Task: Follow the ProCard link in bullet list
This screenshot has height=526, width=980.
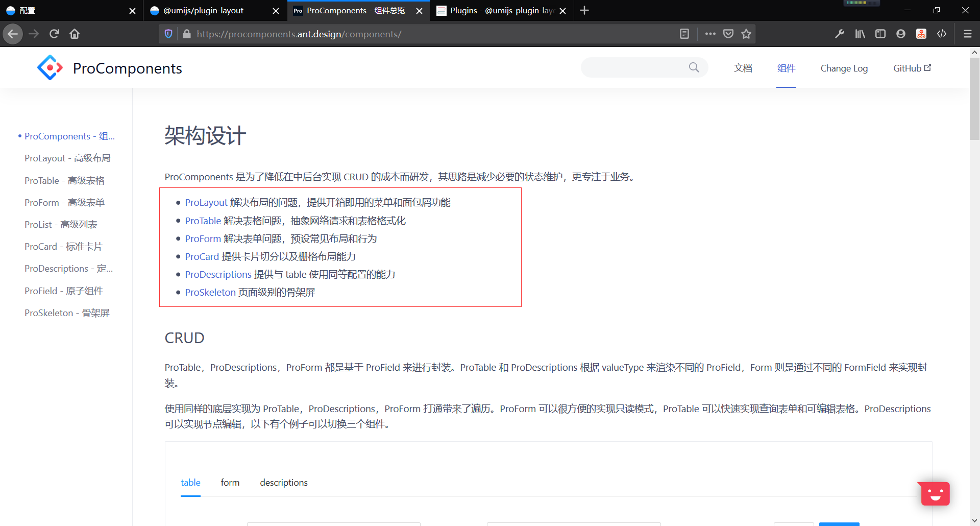Action: coord(202,257)
